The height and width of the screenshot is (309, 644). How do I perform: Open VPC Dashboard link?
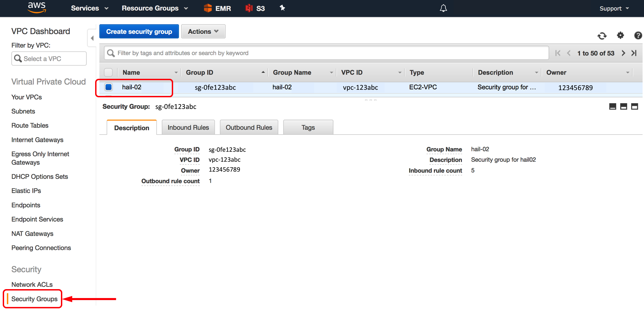(41, 31)
